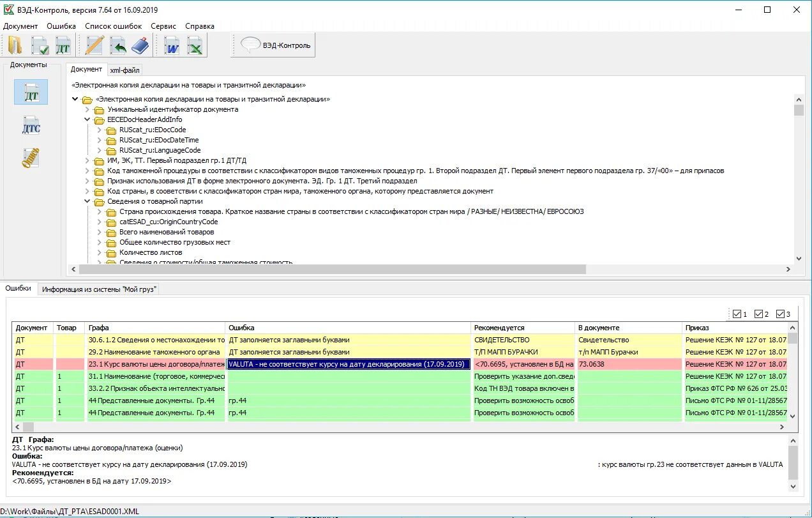
Task: Open the Ошибка menu
Action: [x=61, y=26]
